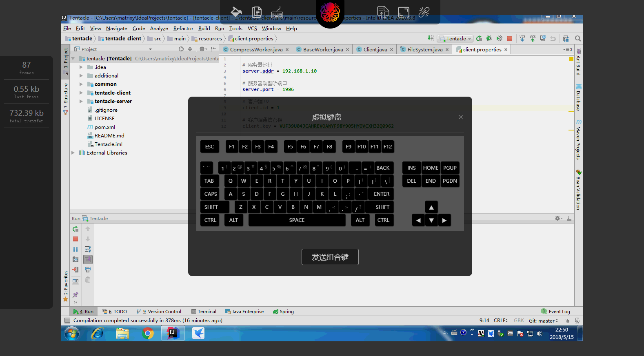Click Rerun icon in Run panel

pyautogui.click(x=76, y=229)
